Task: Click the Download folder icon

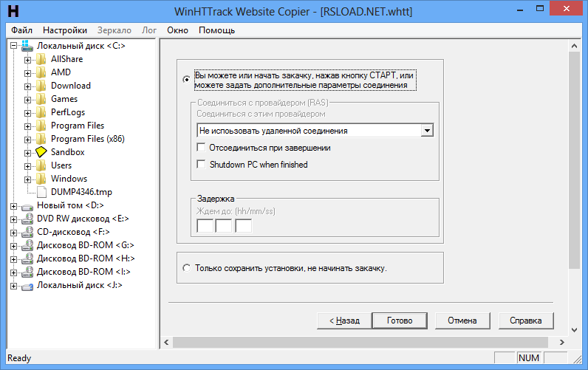Action: pyautogui.click(x=41, y=86)
